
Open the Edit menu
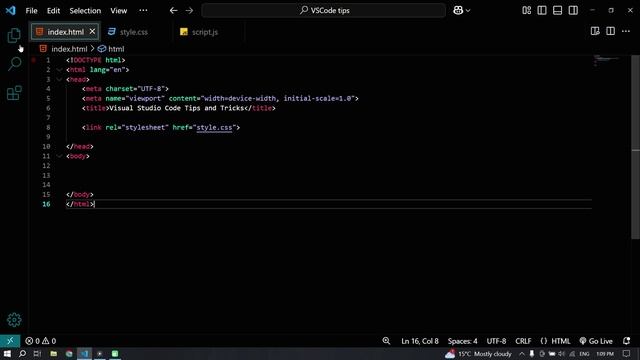pos(53,11)
